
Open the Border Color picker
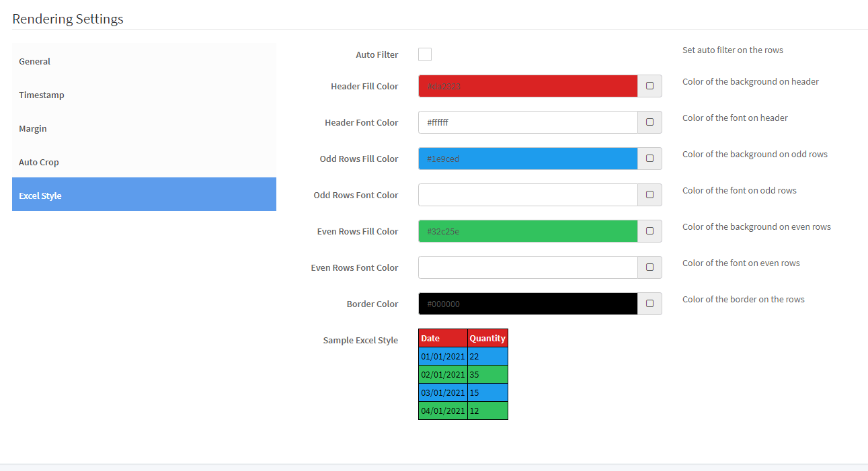(649, 304)
